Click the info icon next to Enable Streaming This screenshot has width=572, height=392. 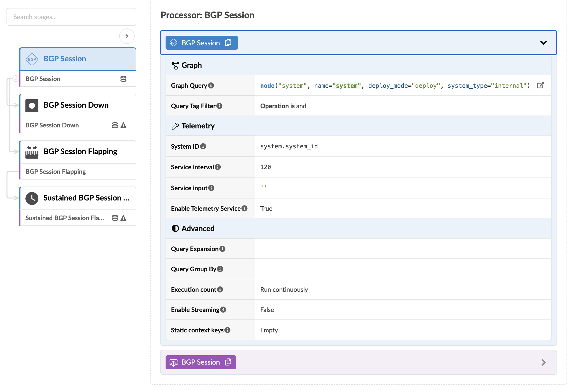223,309
